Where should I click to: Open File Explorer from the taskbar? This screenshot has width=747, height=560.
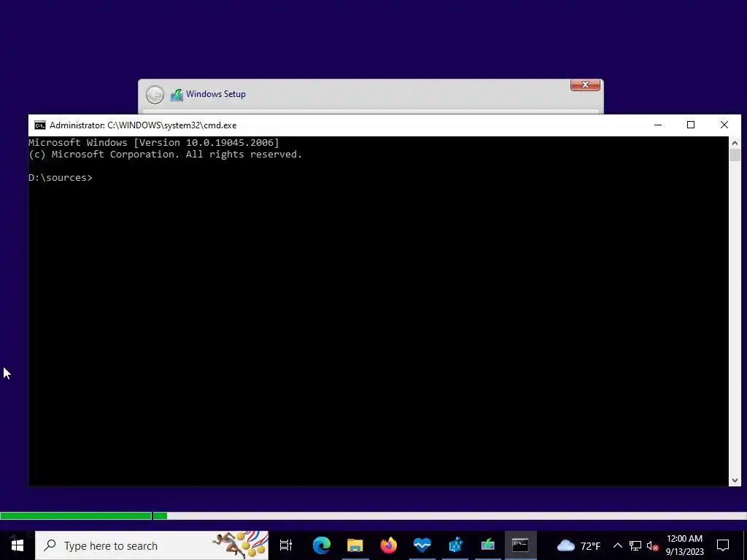click(355, 545)
